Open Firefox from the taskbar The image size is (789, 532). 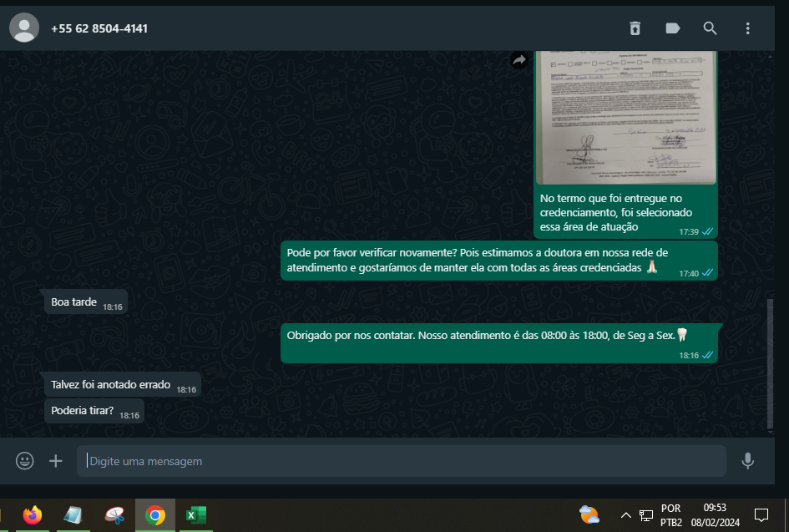coord(33,515)
